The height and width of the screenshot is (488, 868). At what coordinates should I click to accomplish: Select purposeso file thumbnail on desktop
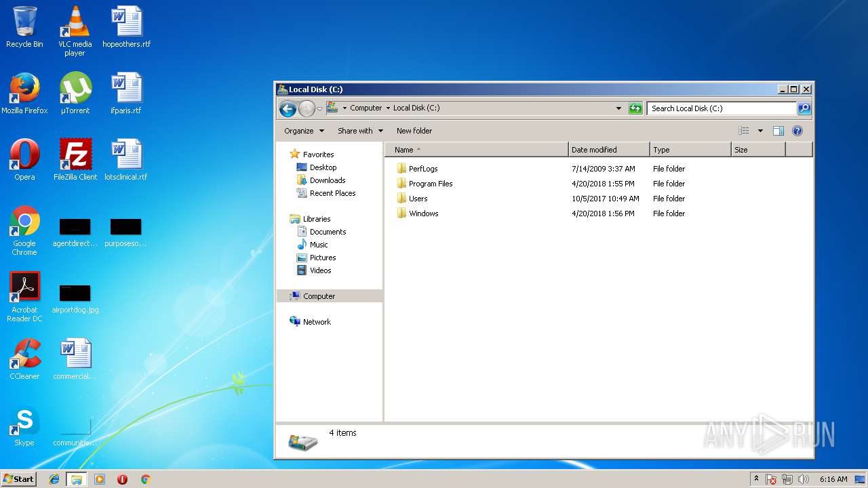click(126, 232)
